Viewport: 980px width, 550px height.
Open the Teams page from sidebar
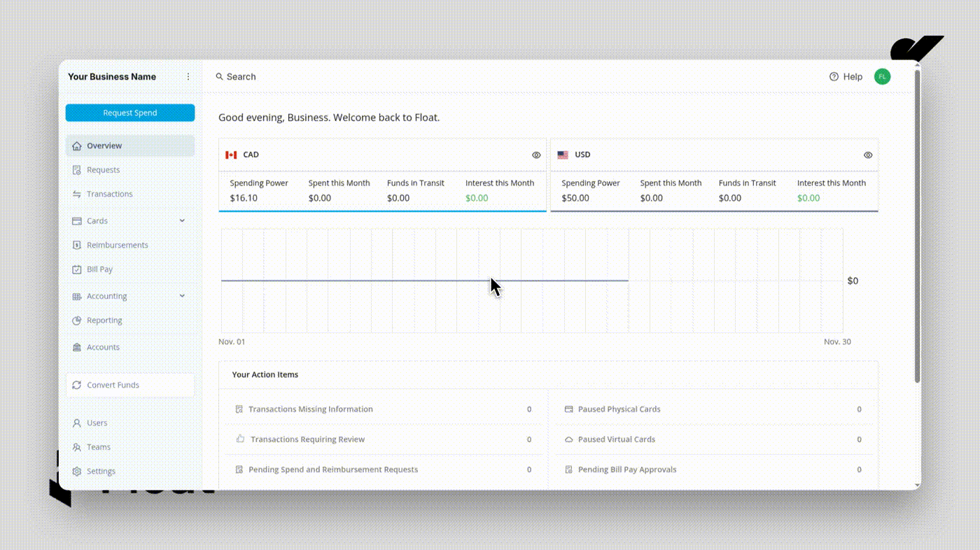click(x=98, y=447)
